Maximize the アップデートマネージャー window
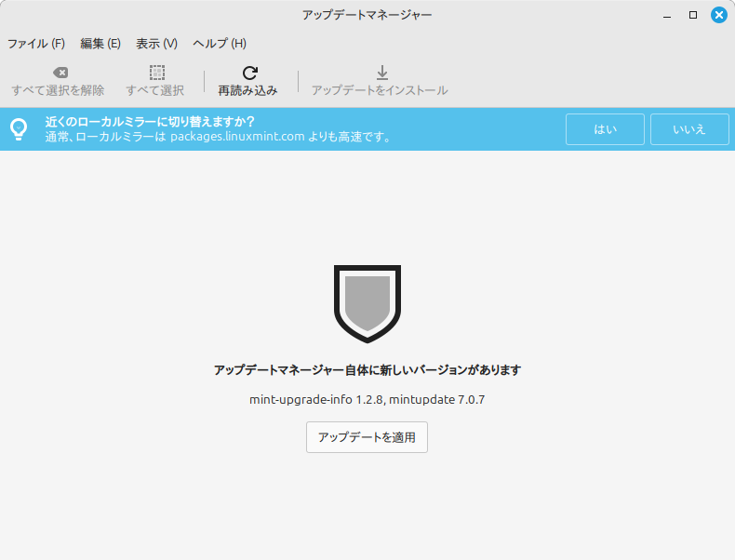Viewport: 735px width, 560px height. coord(693,15)
